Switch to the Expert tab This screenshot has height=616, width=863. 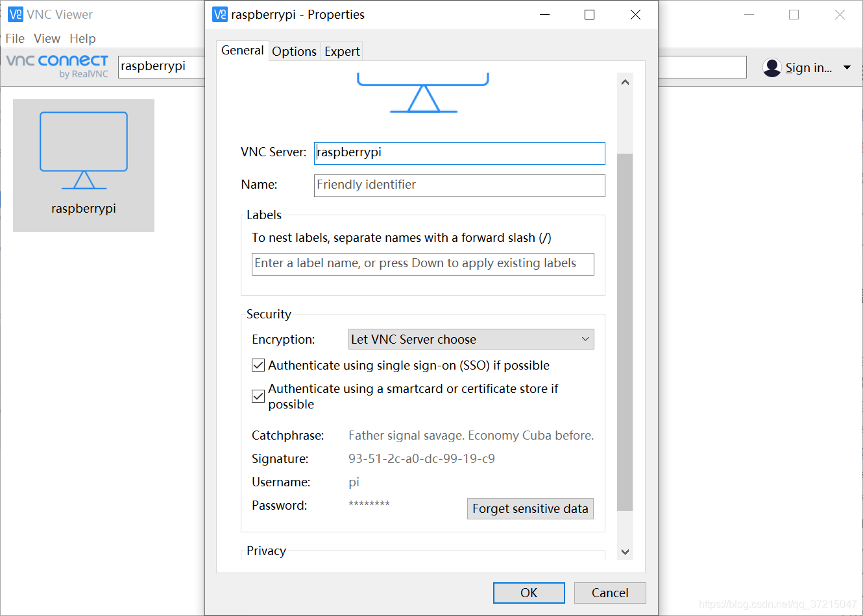point(342,51)
